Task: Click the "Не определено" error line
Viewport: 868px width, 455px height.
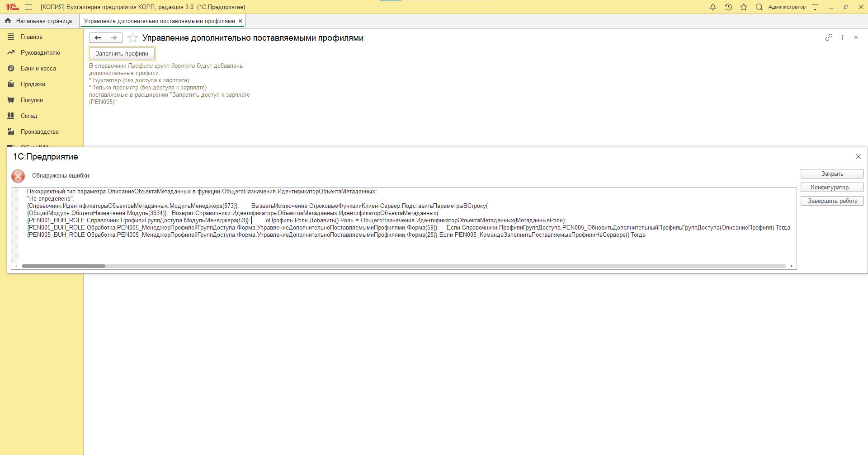Action: pos(51,199)
